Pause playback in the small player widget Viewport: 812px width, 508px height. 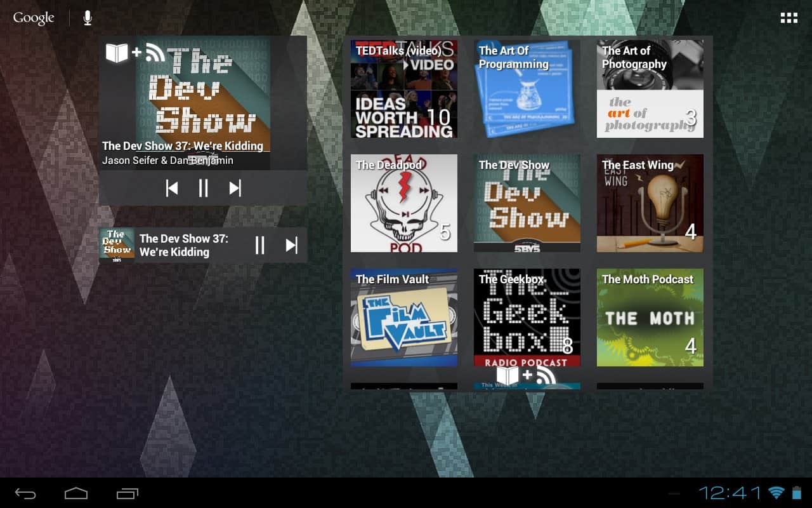[259, 245]
